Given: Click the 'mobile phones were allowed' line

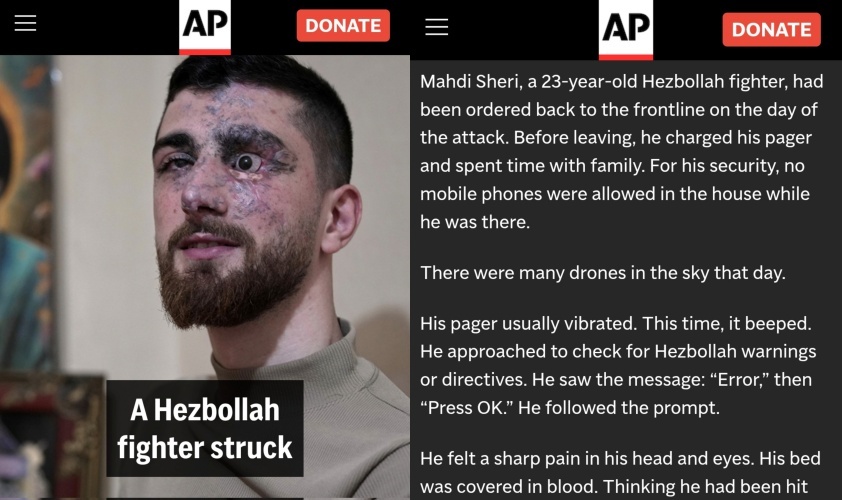Looking at the screenshot, I should [614, 194].
